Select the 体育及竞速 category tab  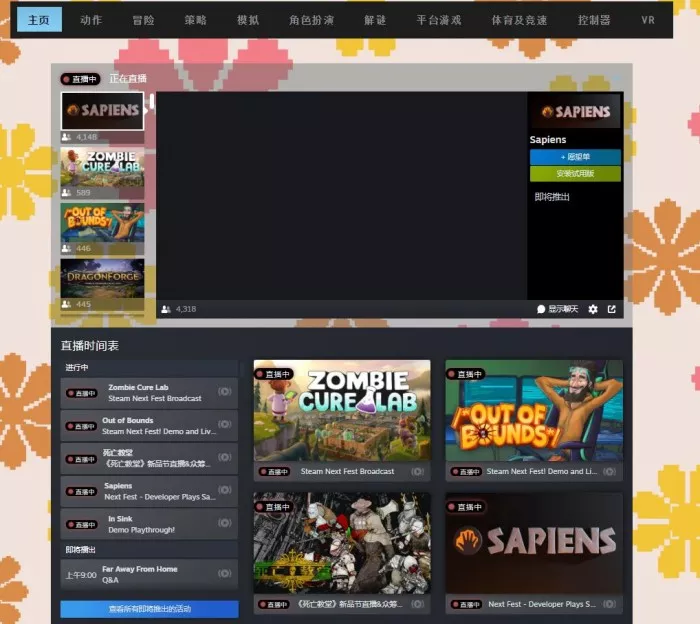coord(519,20)
